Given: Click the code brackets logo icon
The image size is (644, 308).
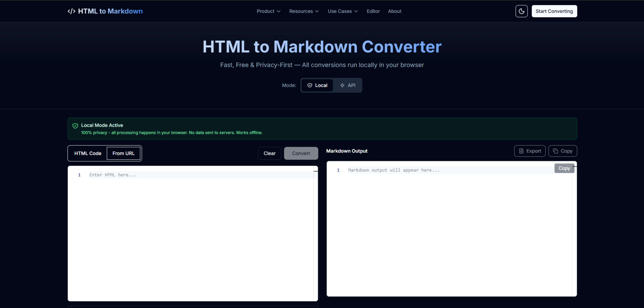Looking at the screenshot, I should (x=71, y=11).
